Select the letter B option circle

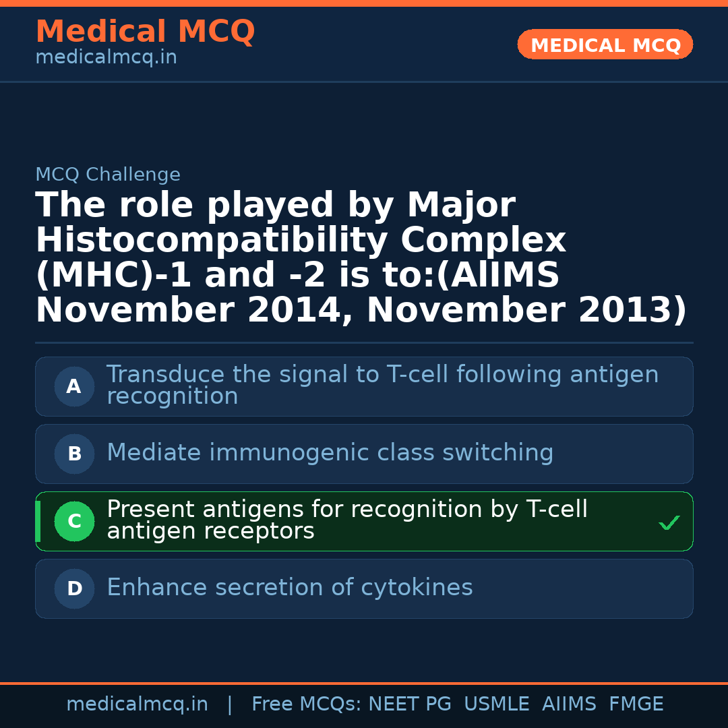point(74,454)
